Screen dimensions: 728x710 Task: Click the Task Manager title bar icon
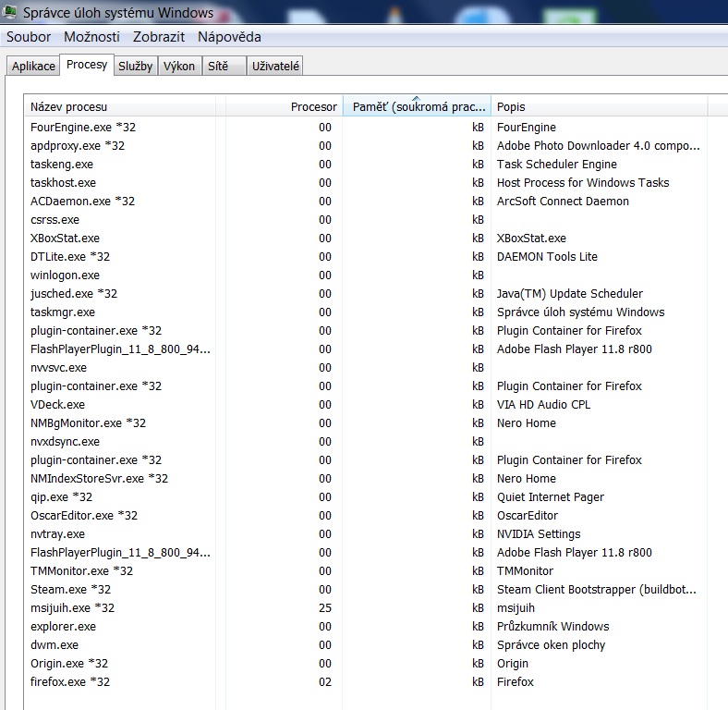[9, 12]
